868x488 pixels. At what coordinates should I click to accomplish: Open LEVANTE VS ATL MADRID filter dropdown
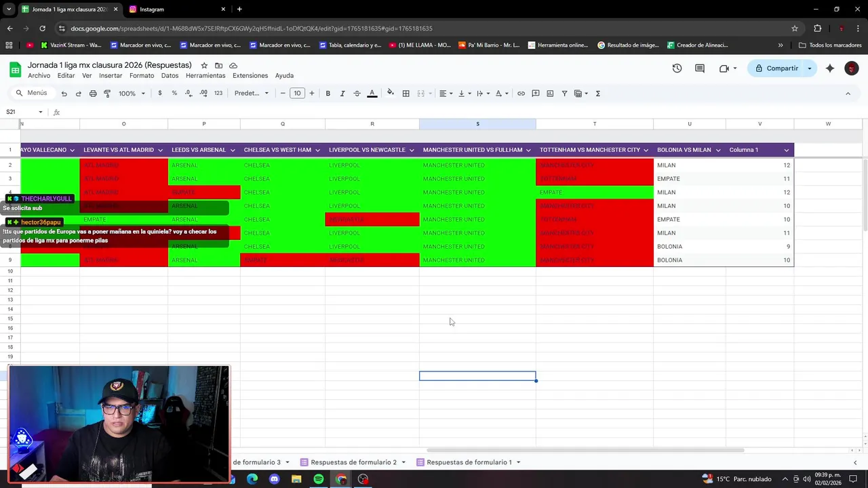[x=160, y=150]
